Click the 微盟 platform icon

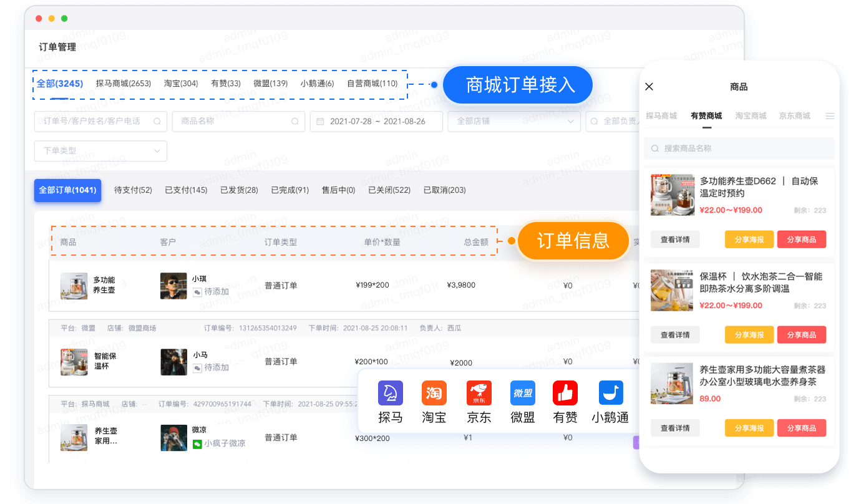[x=522, y=394]
